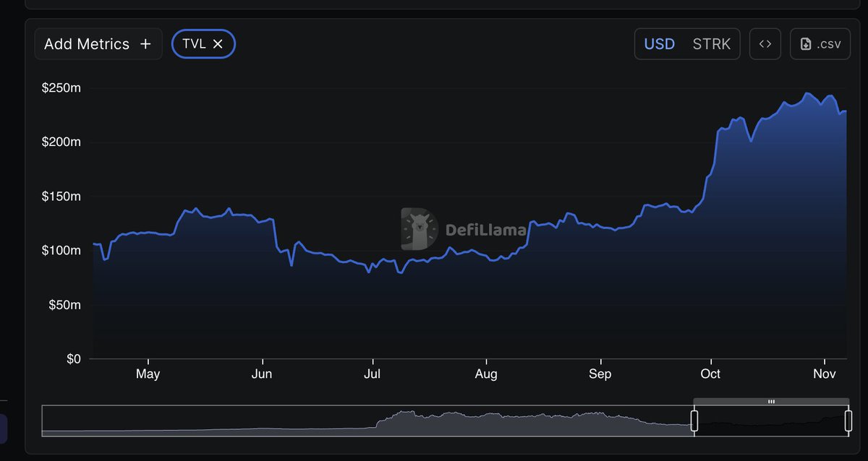The height and width of the screenshot is (461, 868).
Task: Click the Add Metrics button
Action: click(98, 44)
